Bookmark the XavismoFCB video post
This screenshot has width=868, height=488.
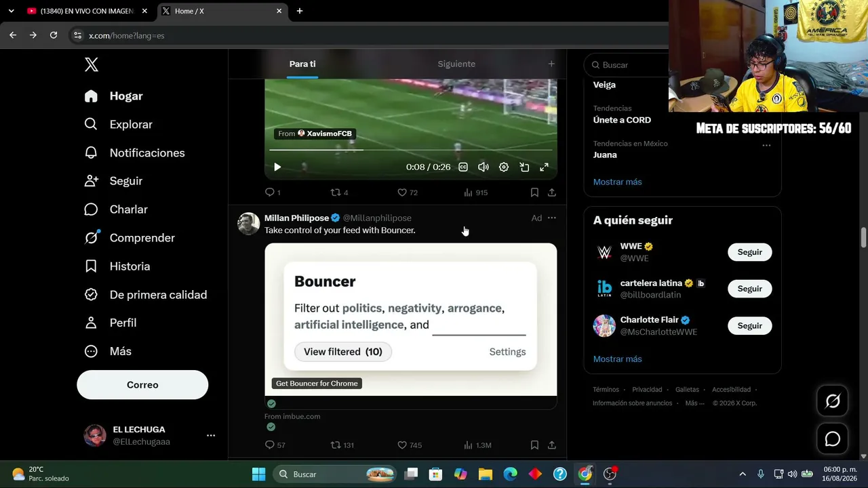(x=534, y=192)
